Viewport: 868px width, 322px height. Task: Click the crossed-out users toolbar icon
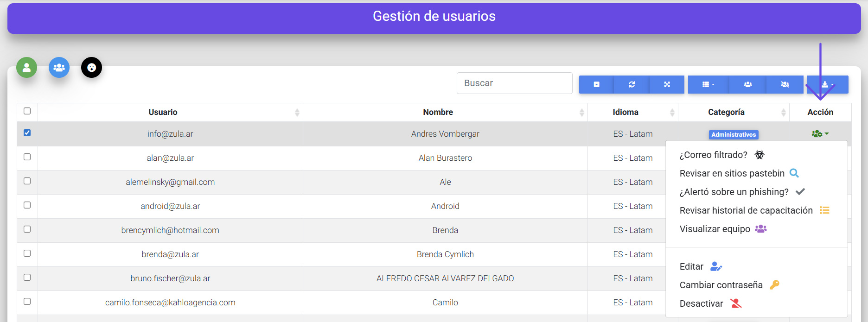[x=785, y=84]
